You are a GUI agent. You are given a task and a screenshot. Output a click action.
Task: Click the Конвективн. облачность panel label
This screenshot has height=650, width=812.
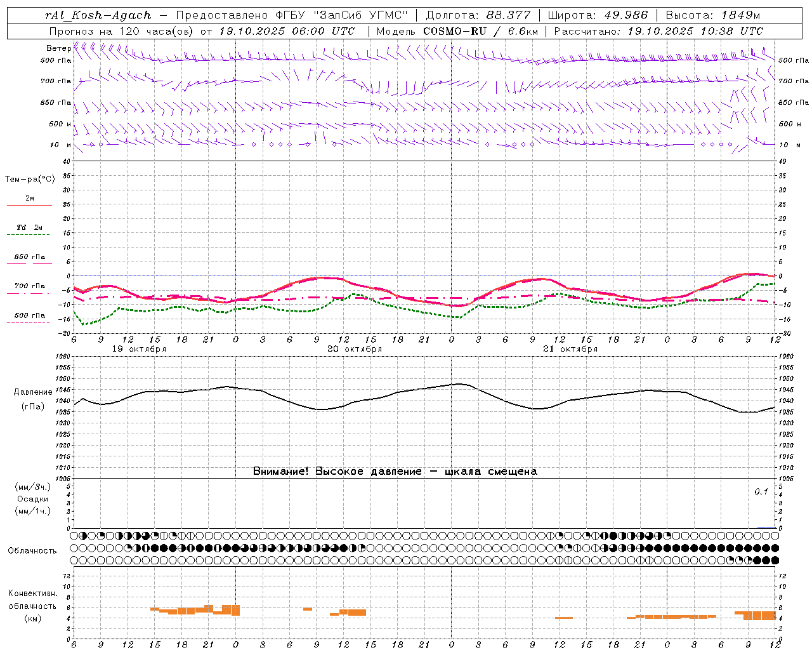pos(32,606)
